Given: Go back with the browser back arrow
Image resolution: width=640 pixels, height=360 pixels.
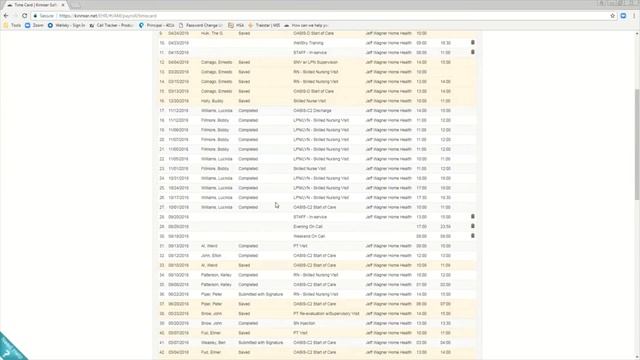Looking at the screenshot, I should tap(6, 16).
